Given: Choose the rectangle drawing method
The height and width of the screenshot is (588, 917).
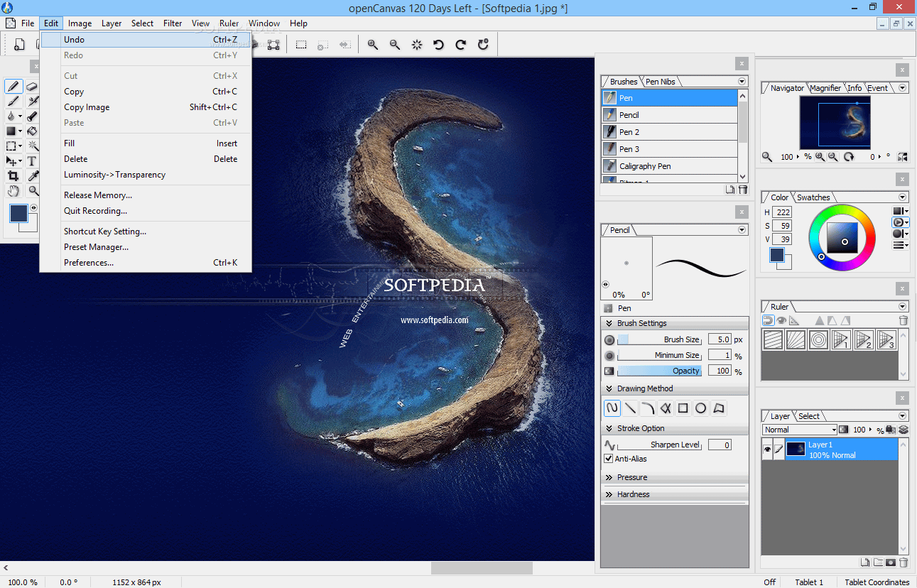Looking at the screenshot, I should coord(683,408).
